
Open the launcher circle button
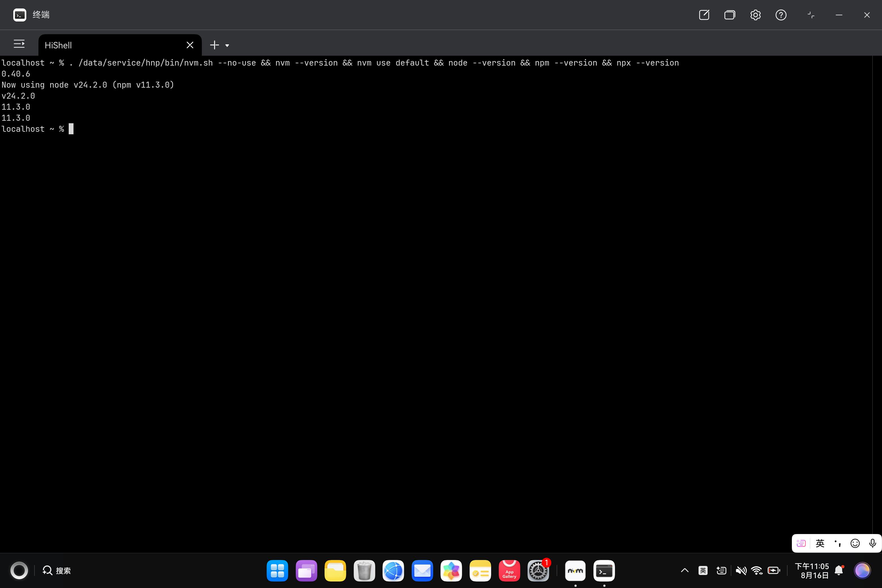point(19,570)
